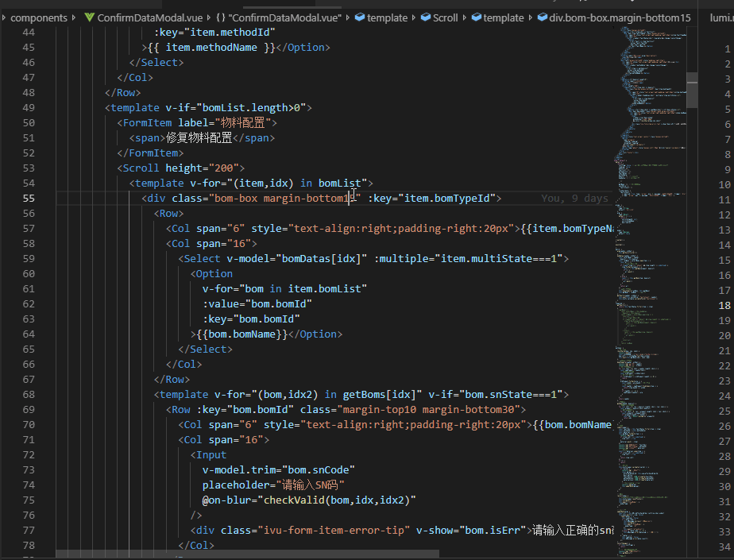
Task: Click FormItem label "物料配置"
Action: [242, 122]
